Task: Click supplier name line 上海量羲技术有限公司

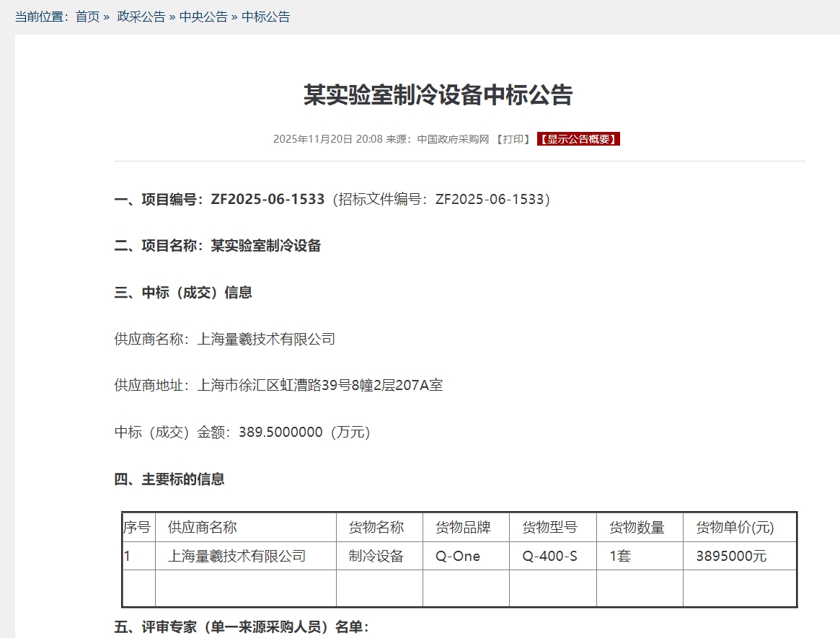Action: [224, 339]
